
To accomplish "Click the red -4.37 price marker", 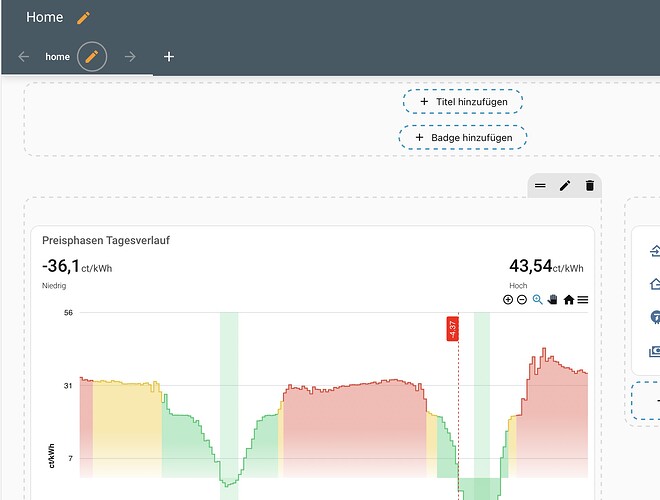I will pyautogui.click(x=452, y=329).
